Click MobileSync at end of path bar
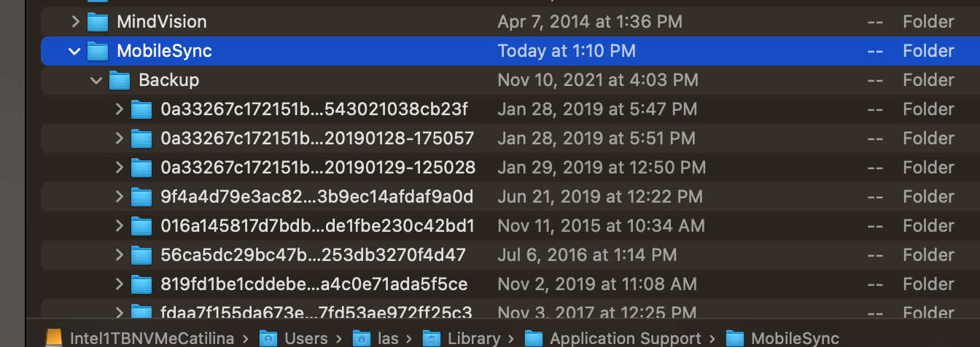 pos(795,338)
